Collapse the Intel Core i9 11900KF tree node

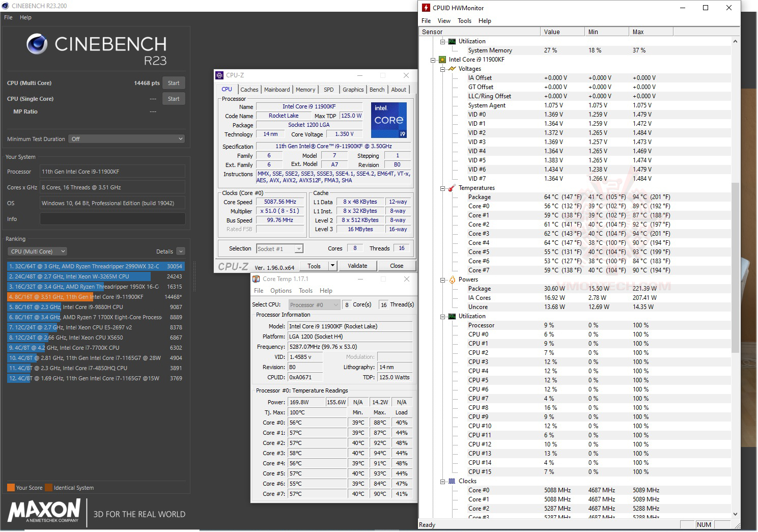[433, 60]
